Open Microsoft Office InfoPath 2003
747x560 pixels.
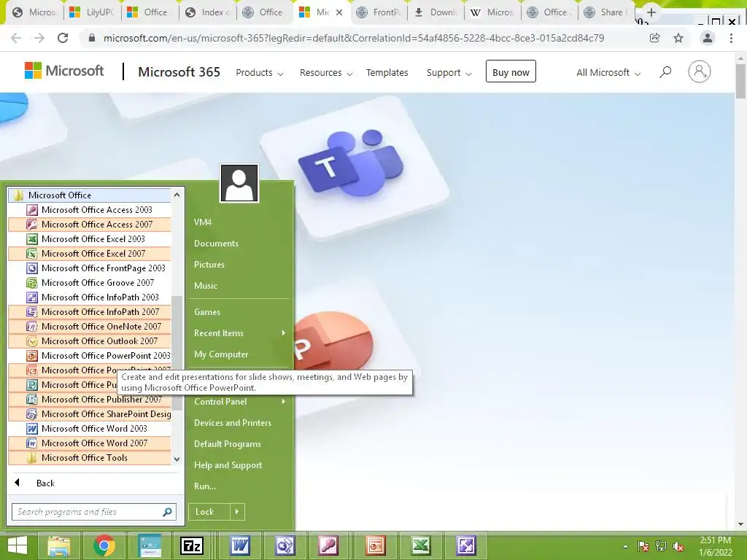90,297
